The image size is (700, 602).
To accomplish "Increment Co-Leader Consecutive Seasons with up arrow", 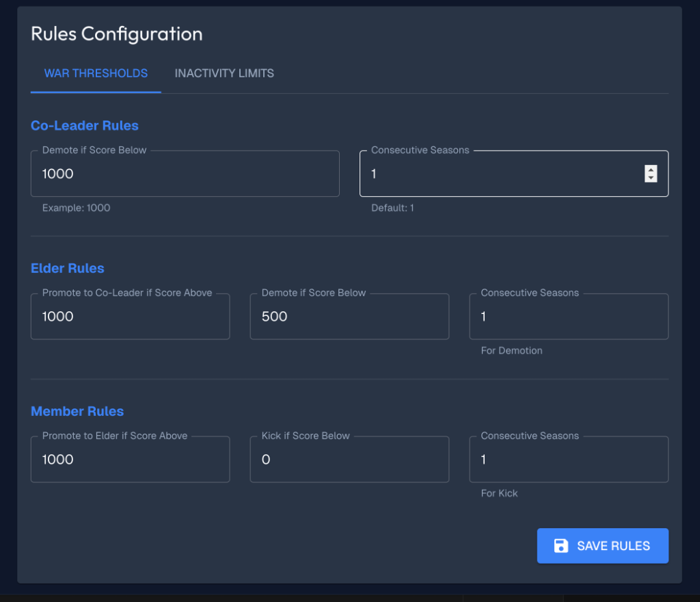I will (651, 170).
